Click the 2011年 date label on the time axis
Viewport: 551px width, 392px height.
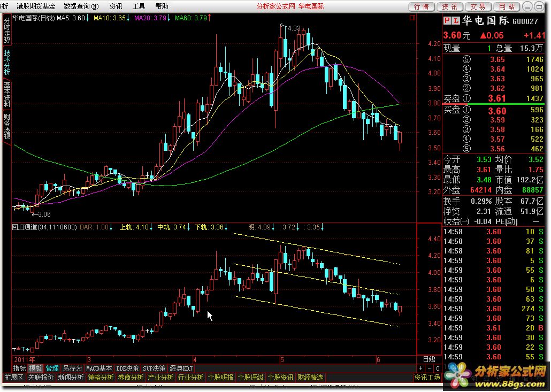point(24,359)
